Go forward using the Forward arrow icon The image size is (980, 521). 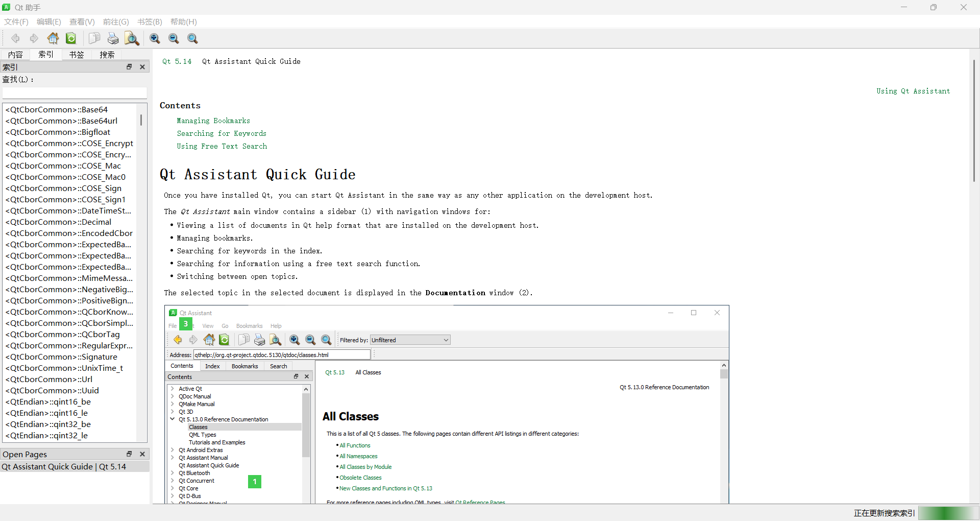coord(34,38)
